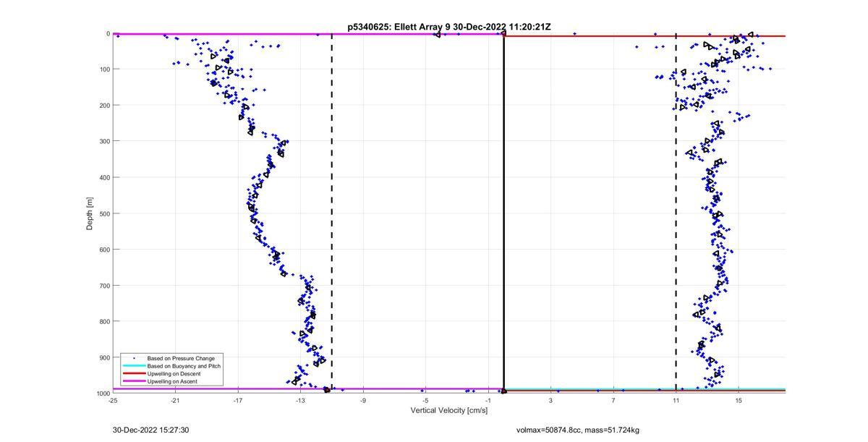
Task: Click the depth tick label "900"
Action: (x=104, y=357)
